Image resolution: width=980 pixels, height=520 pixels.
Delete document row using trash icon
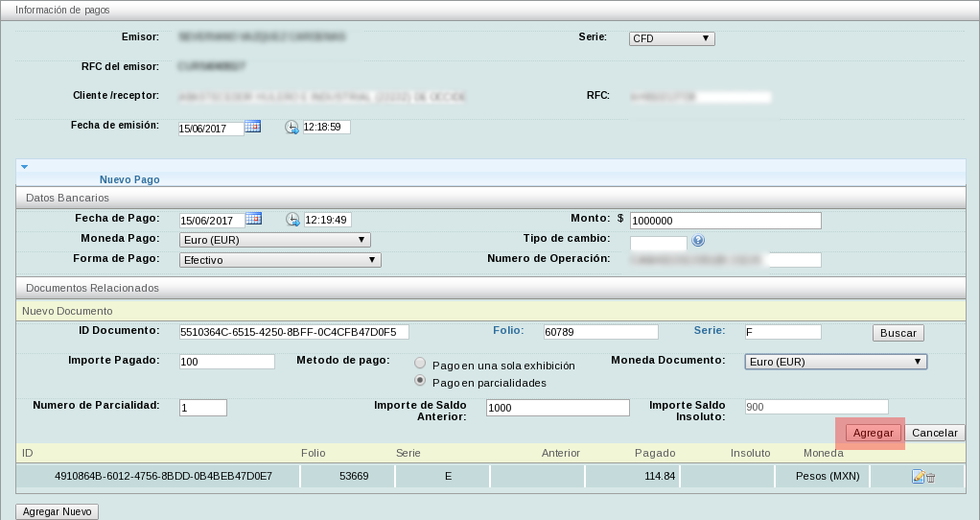pyautogui.click(x=930, y=477)
